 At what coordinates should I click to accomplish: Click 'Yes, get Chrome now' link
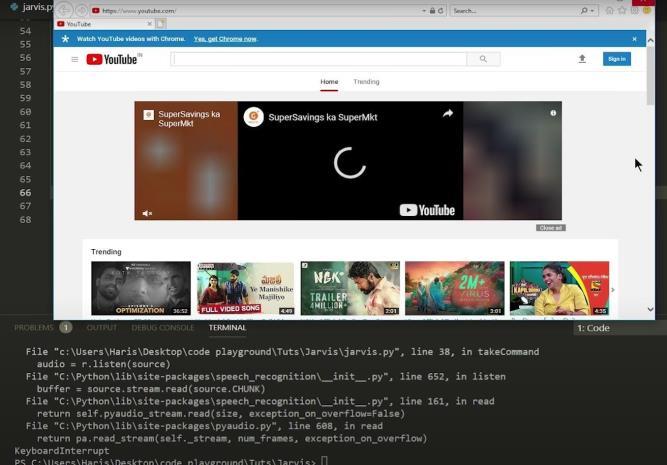(x=225, y=39)
